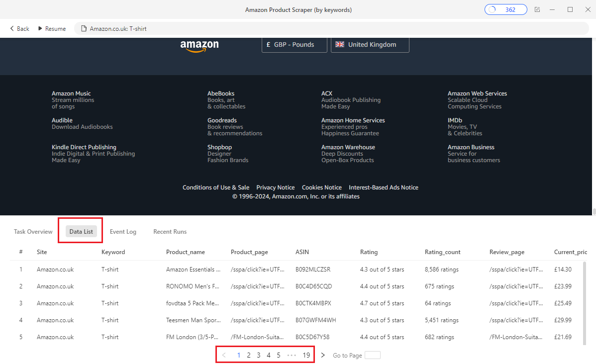Click the pagination ellipsis to skip pages
596x364 pixels.
(292, 355)
